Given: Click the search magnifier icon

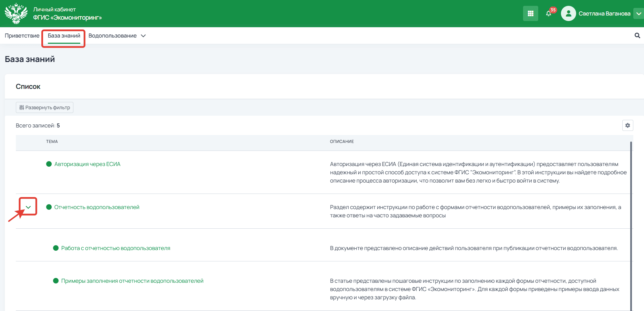Looking at the screenshot, I should click(637, 35).
